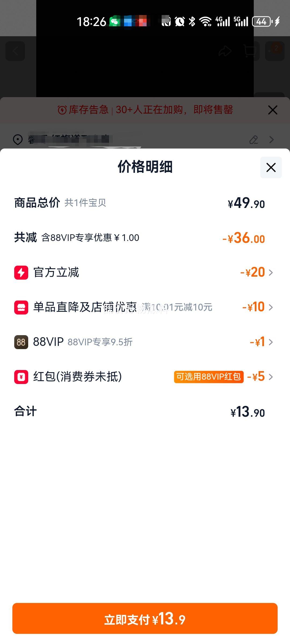Expand the store discount -¥10 chevron
290x644 pixels.
pos(271,307)
